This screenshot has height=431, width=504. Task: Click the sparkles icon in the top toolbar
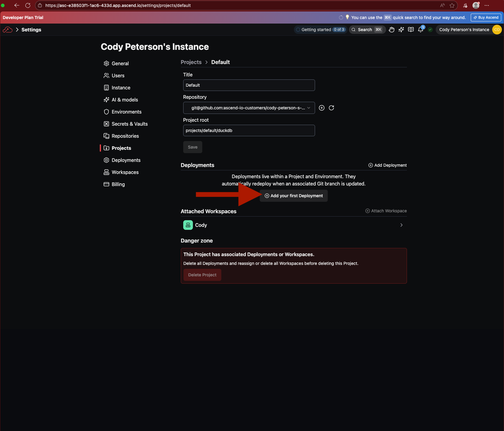point(401,30)
